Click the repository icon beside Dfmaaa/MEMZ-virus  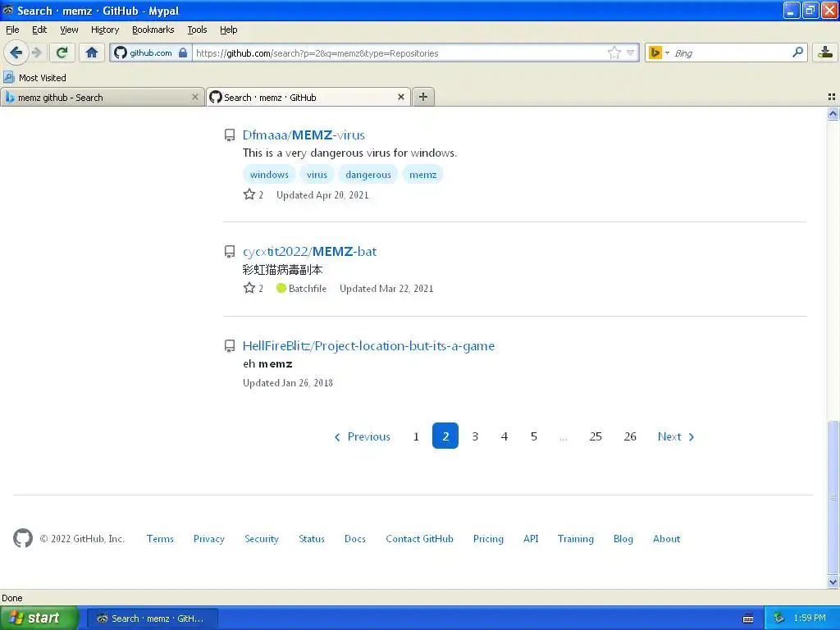(230, 135)
